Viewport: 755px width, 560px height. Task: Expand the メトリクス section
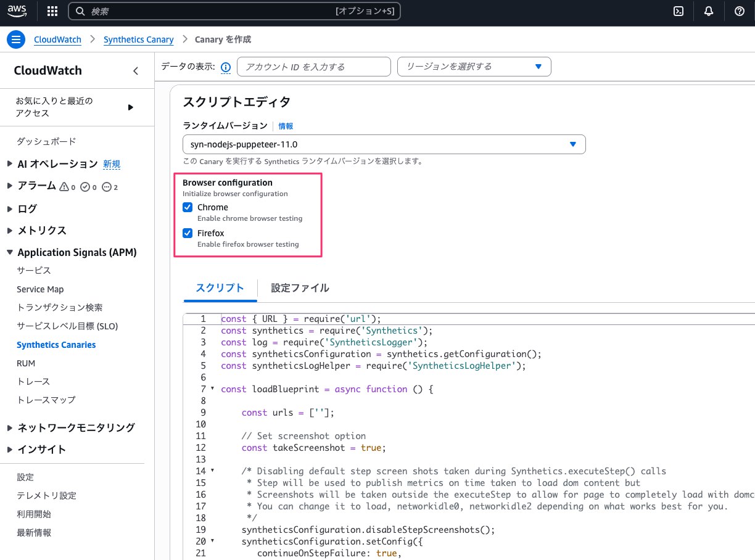(x=9, y=230)
